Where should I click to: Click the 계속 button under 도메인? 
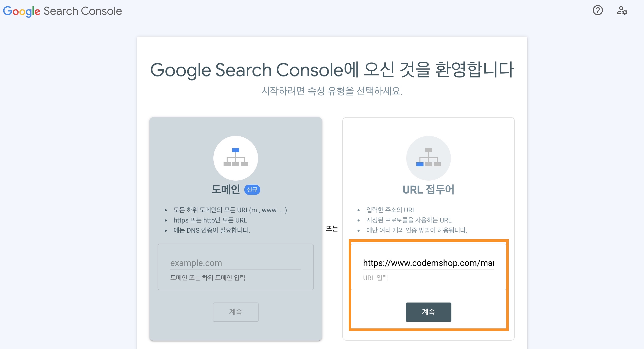point(235,312)
